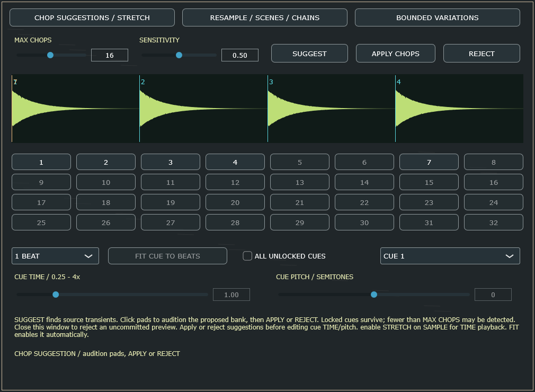Adjust the CUE PITCH semitones slider handle
Image resolution: width=535 pixels, height=392 pixels.
click(374, 295)
